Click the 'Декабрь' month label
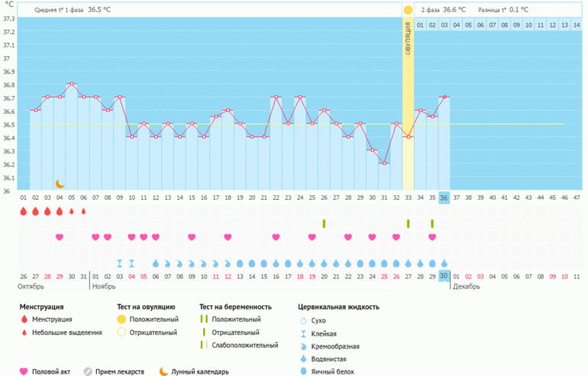The image size is (588, 376). tap(466, 287)
